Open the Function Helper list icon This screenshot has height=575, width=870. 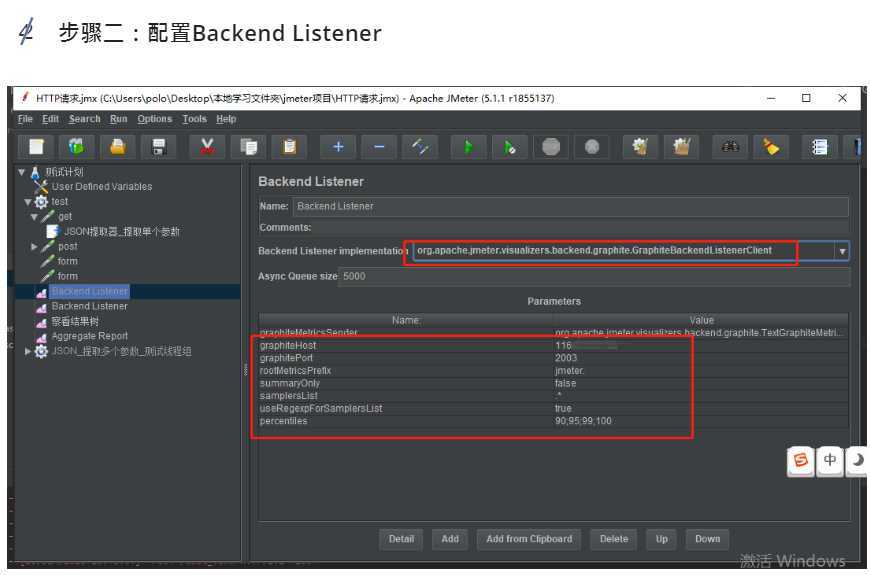click(820, 147)
